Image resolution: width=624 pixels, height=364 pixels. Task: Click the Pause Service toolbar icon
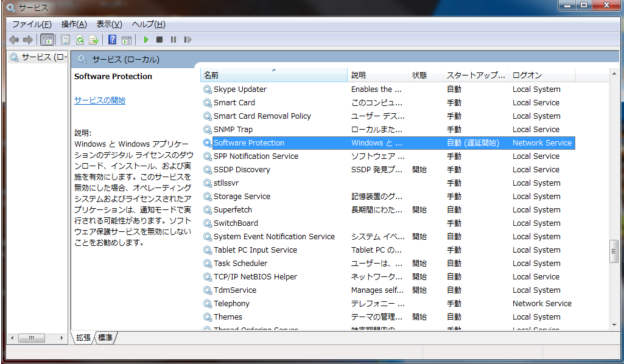174,40
